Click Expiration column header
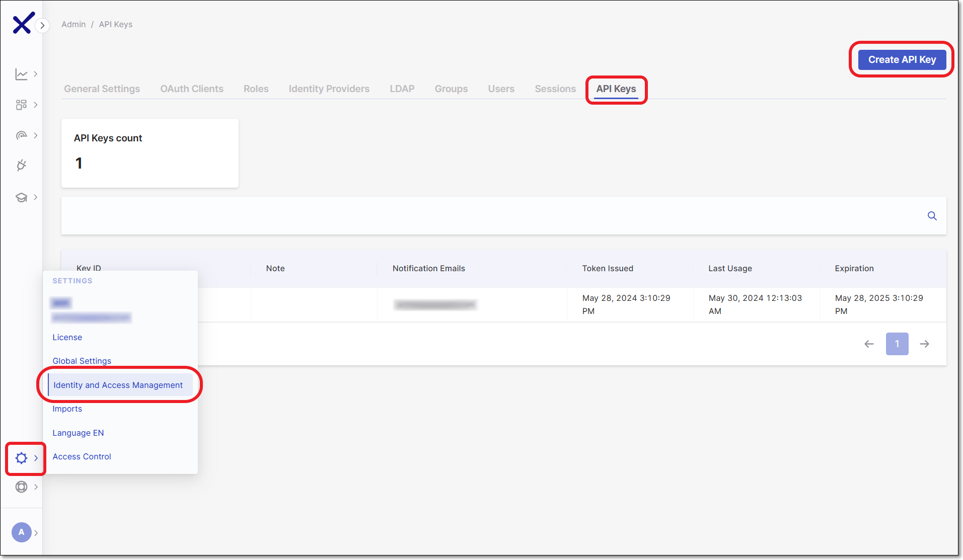The width and height of the screenshot is (963, 560). click(854, 268)
